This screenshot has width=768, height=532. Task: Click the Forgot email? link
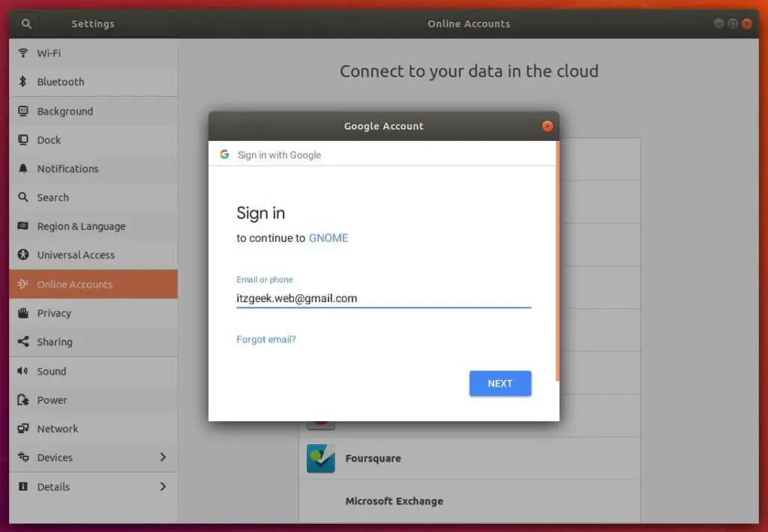pos(266,339)
